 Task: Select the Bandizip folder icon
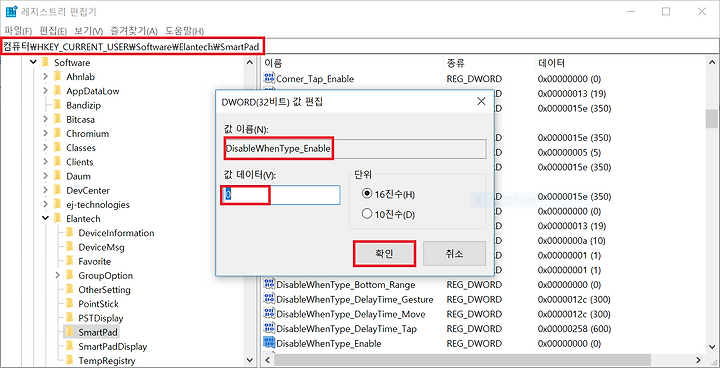coord(57,105)
